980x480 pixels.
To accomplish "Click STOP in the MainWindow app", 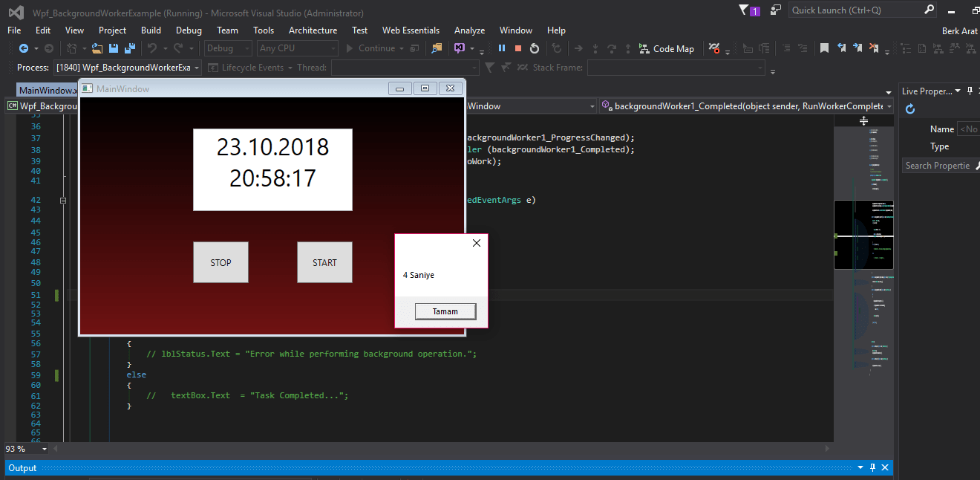I will (220, 262).
